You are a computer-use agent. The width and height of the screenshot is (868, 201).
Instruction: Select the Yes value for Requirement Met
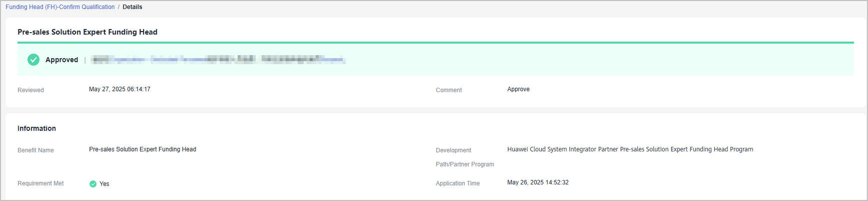pos(104,184)
